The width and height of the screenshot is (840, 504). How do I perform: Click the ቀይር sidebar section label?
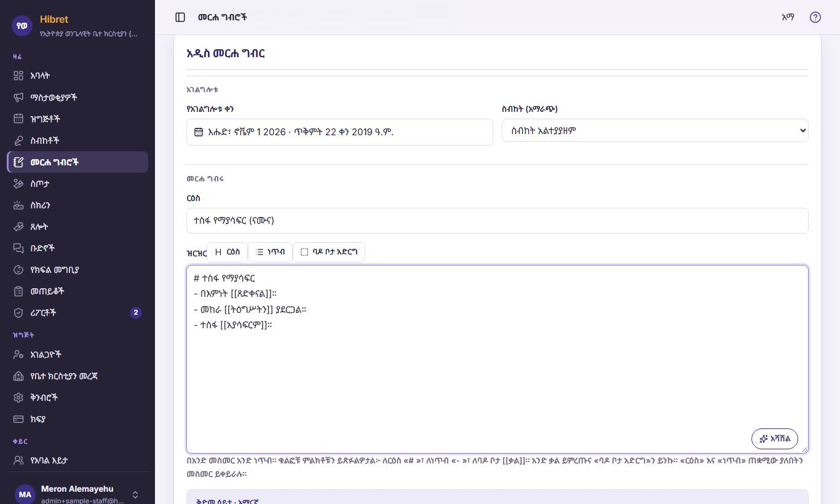pos(20,441)
